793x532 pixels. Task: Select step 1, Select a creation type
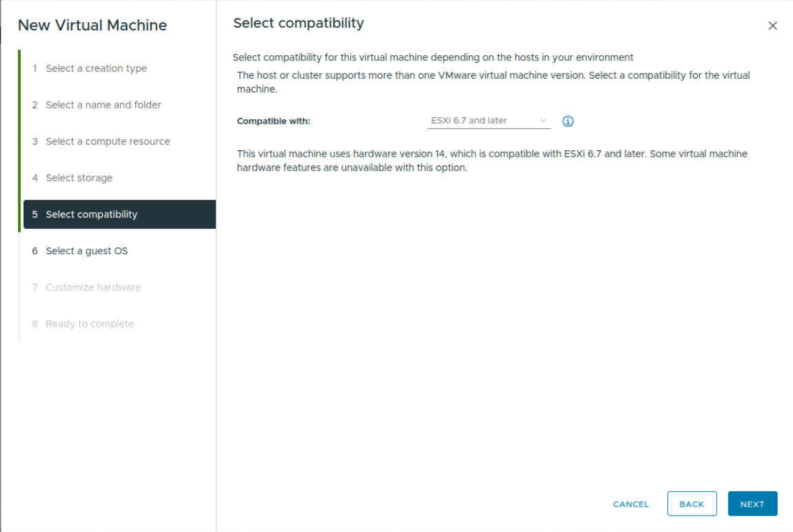(x=96, y=68)
